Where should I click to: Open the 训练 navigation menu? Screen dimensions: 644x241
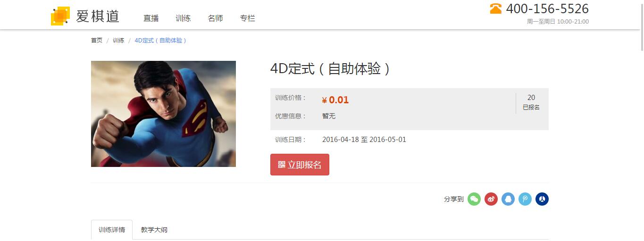[x=183, y=18]
